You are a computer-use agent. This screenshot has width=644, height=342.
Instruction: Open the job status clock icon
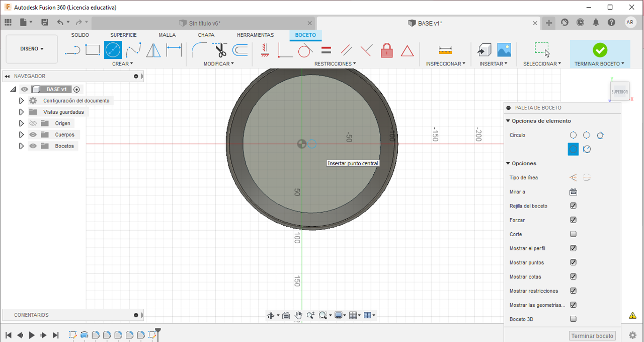[581, 22]
